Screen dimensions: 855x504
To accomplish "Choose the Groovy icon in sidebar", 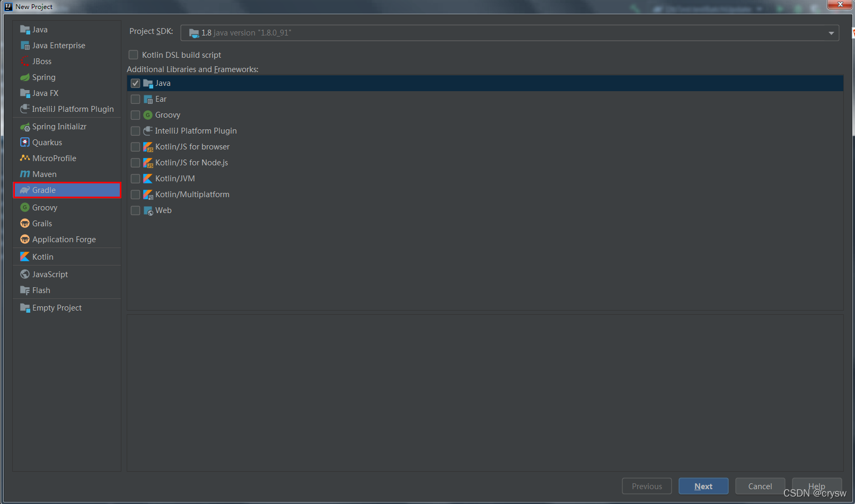I will 25,207.
